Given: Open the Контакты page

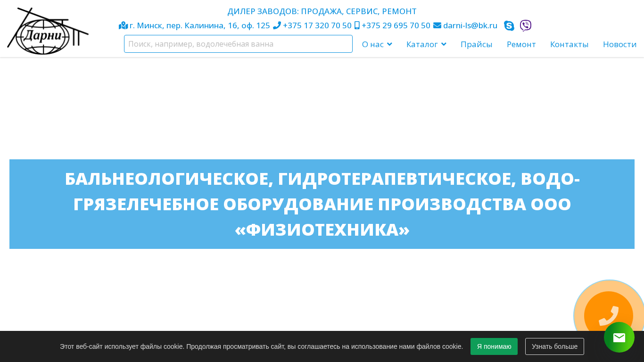Looking at the screenshot, I should tap(569, 44).
